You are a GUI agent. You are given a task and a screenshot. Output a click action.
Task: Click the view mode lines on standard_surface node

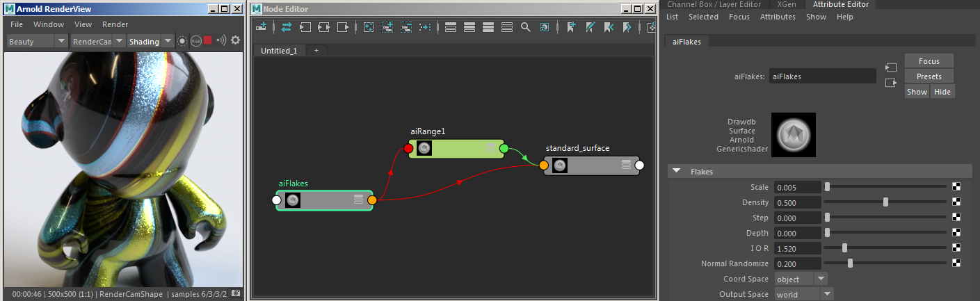[626, 165]
